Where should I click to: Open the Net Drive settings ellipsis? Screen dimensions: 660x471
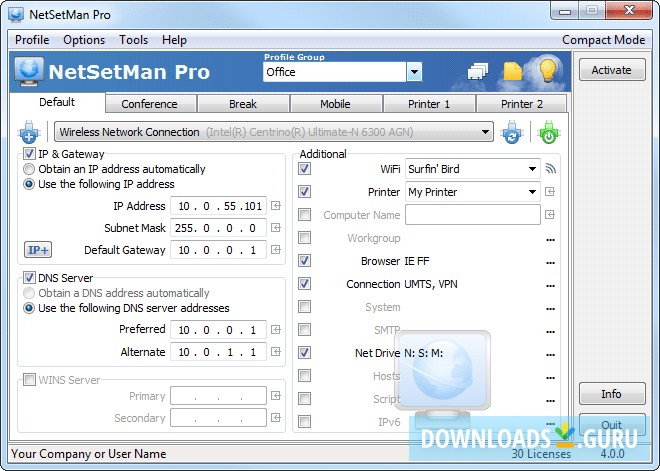550,355
